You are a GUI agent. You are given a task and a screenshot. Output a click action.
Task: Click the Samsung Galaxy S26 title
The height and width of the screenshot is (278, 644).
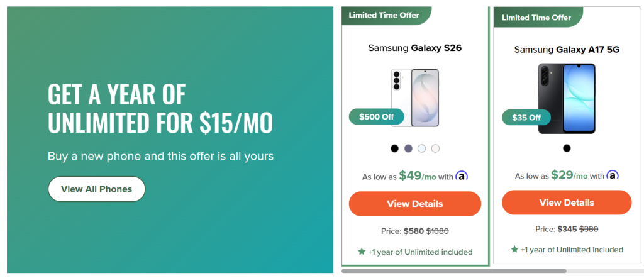415,48
